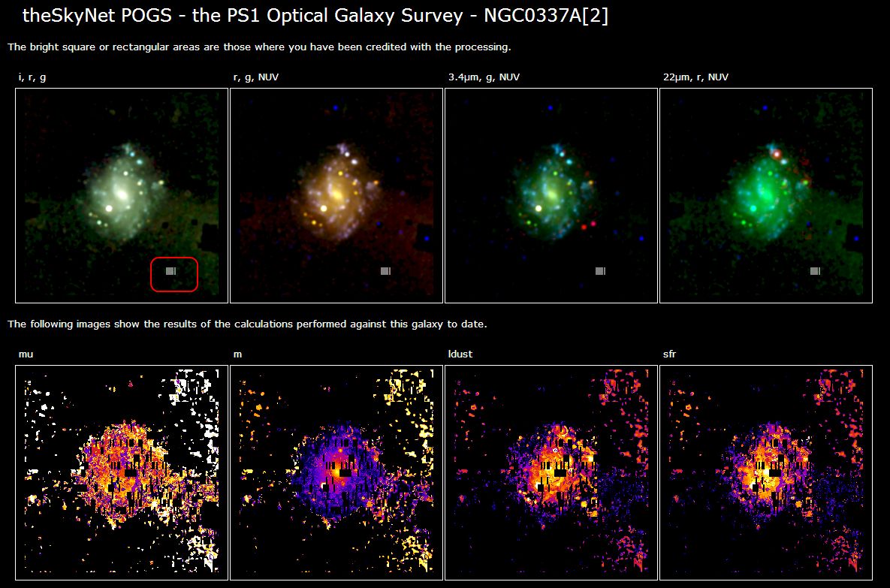Click the 22µm, r, NUV galaxy image
The height and width of the screenshot is (588, 890).
pos(765,195)
